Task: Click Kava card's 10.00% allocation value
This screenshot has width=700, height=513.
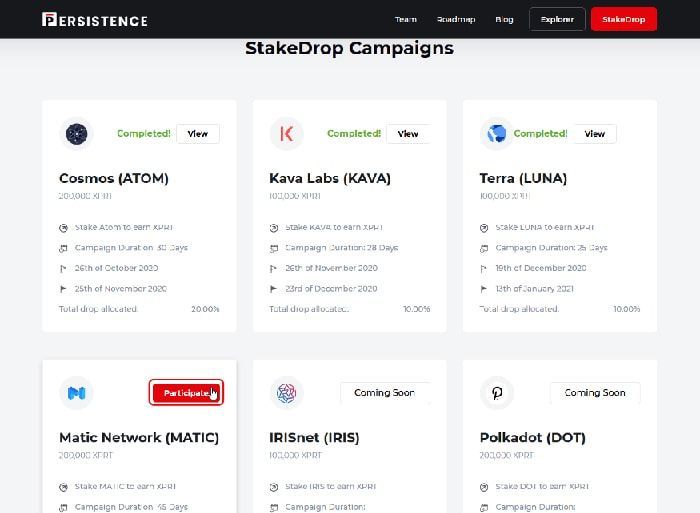Action: tap(417, 309)
